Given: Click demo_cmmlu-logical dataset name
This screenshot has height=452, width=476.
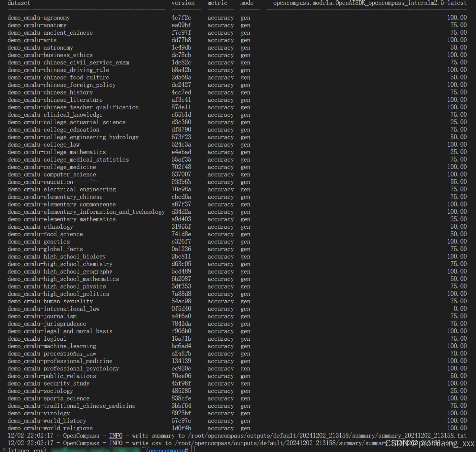Looking at the screenshot, I should [37, 339].
